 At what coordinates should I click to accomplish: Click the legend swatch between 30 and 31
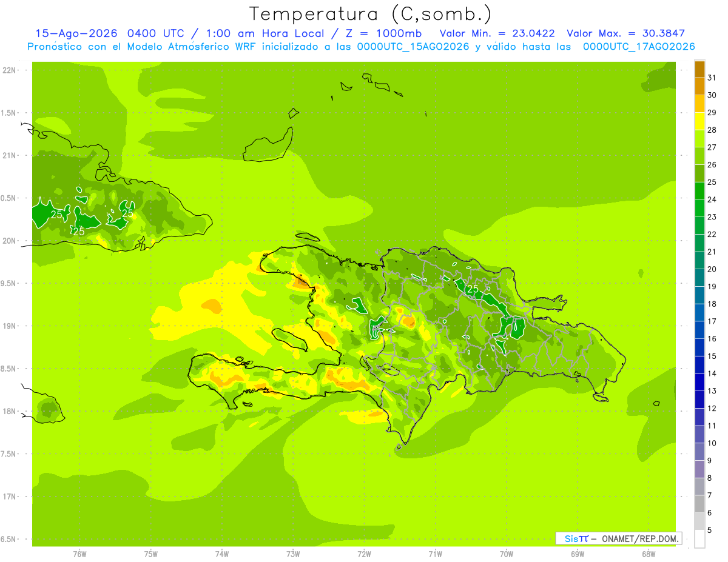point(699,86)
